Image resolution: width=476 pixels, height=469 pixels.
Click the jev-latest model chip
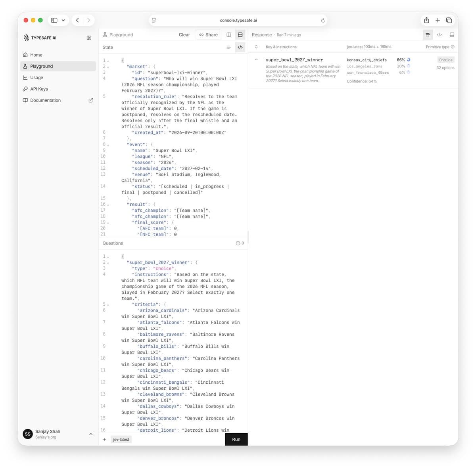[x=121, y=439]
